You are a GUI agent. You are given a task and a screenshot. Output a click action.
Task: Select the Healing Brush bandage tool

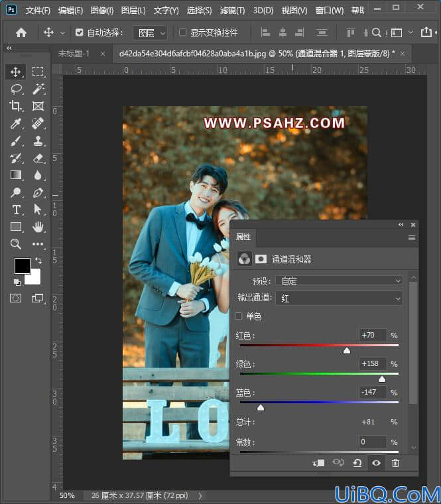click(38, 123)
